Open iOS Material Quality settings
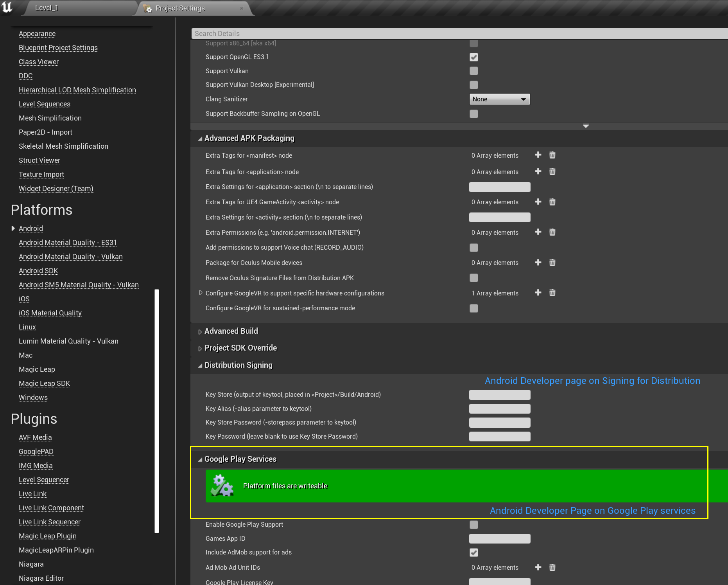The width and height of the screenshot is (728, 585). coord(50,313)
